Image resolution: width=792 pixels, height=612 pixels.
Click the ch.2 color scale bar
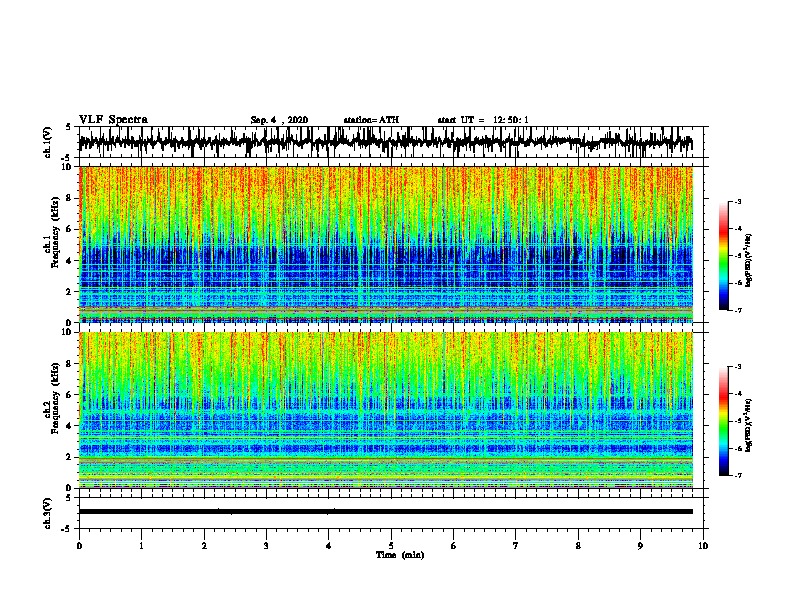click(x=723, y=421)
